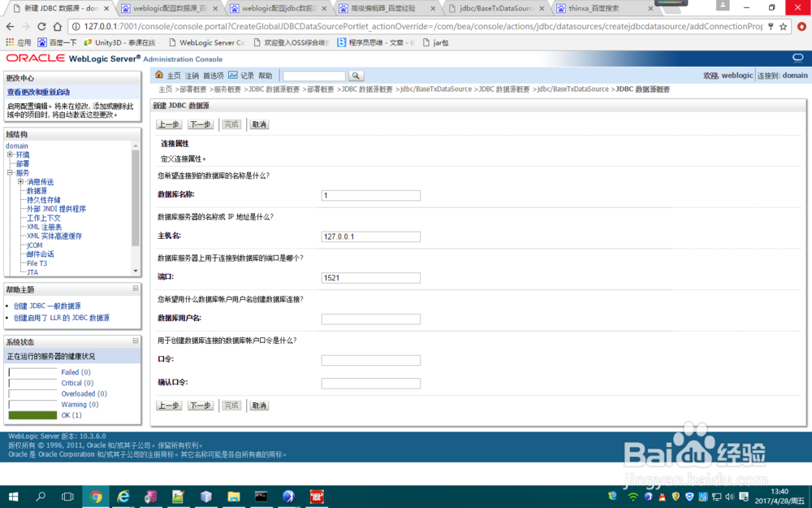Expand the 消息传送 tree node
The image size is (812, 508).
click(21, 181)
